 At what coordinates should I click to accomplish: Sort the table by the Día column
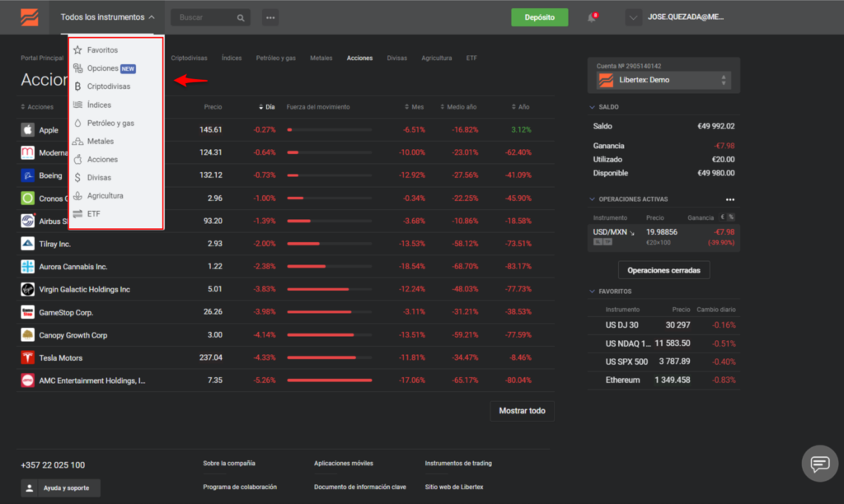tap(267, 107)
